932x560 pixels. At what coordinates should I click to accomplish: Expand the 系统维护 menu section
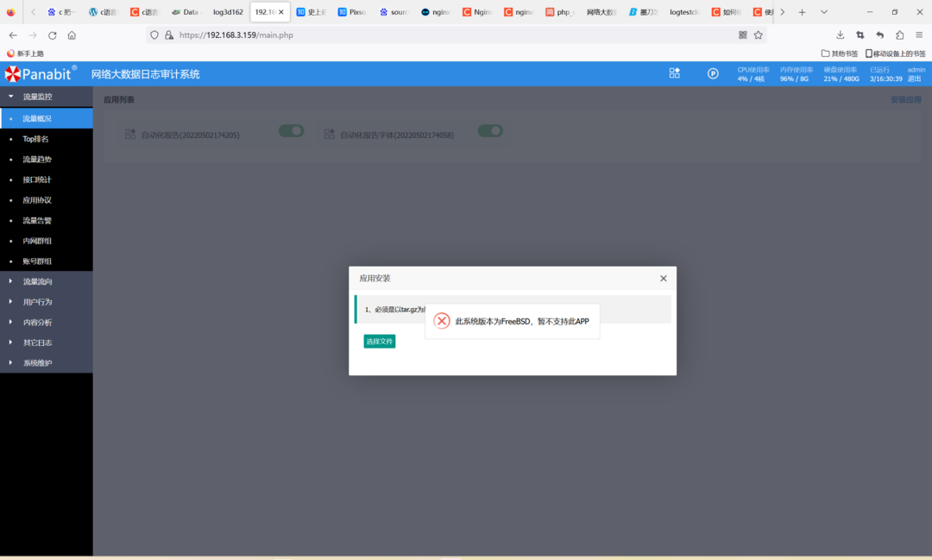tap(47, 362)
